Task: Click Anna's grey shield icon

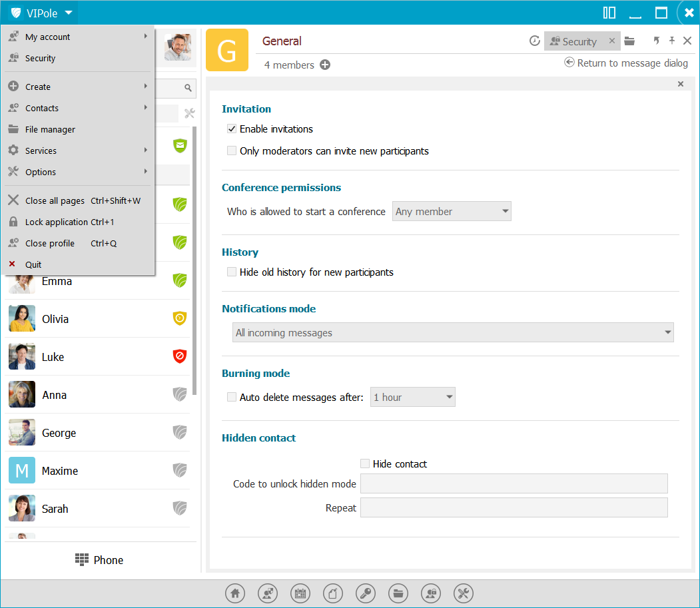Action: (x=179, y=394)
